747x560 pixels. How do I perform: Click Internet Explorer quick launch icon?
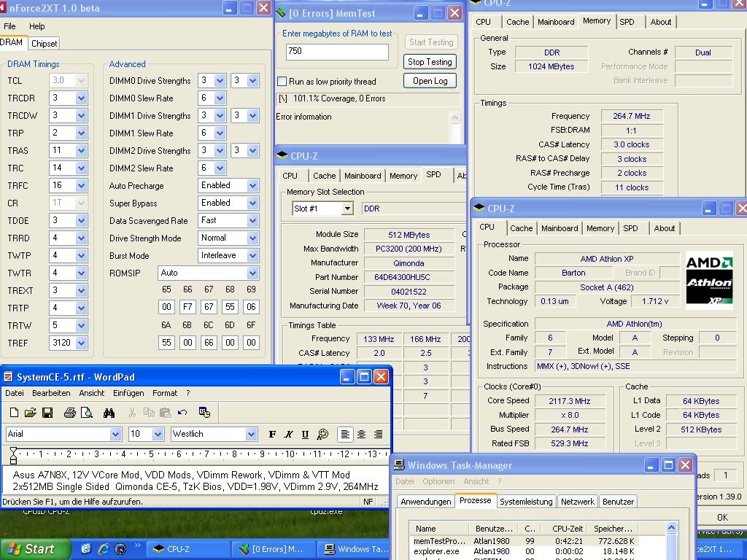click(x=104, y=549)
